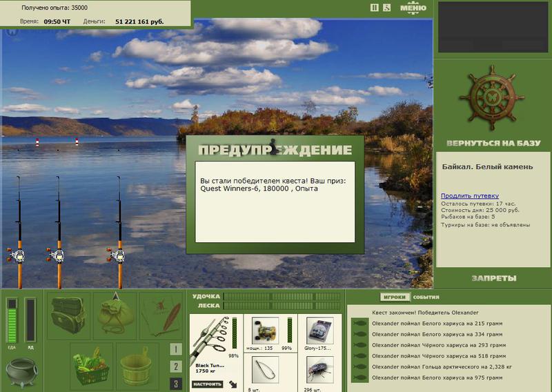Click the time display 09:50 ЧТ
Screen dimensions: 552x392
[57, 21]
